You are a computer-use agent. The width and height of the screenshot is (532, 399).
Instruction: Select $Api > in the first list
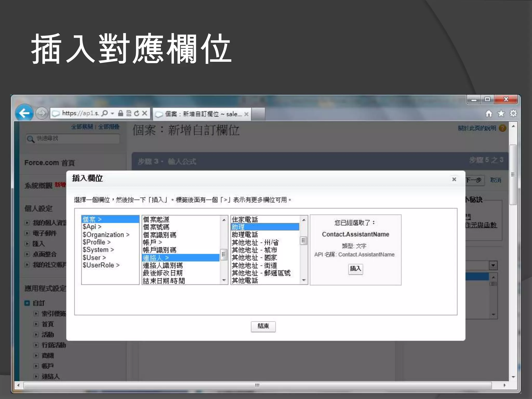tap(110, 227)
